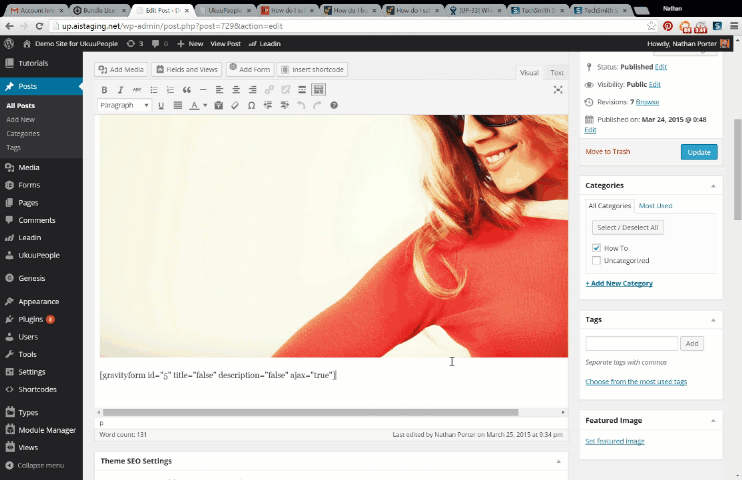Switch to the Text editor tab
742x480 pixels.
tap(557, 73)
